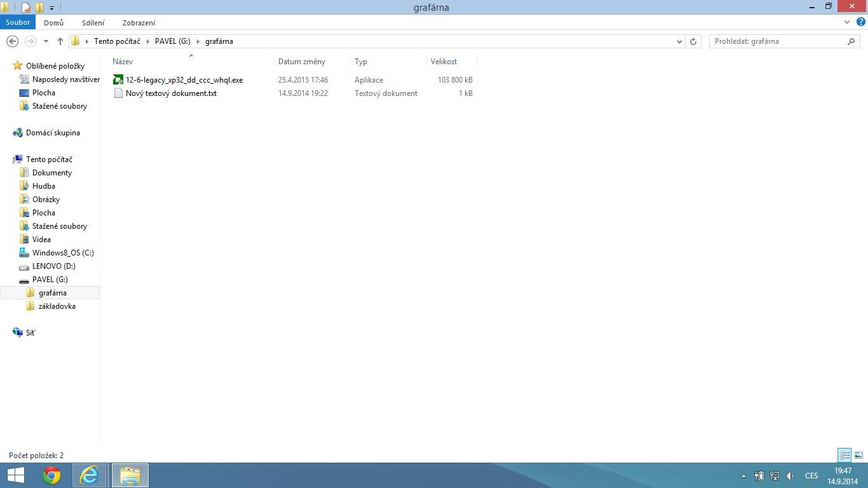
Task: Open the quick access toolbar customize dropdown
Action: point(52,8)
